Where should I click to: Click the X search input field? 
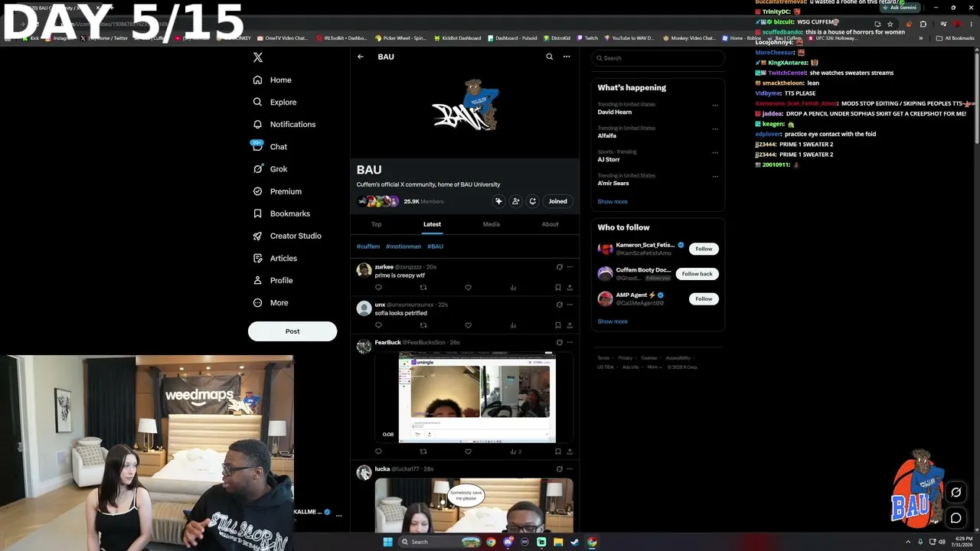(x=658, y=58)
